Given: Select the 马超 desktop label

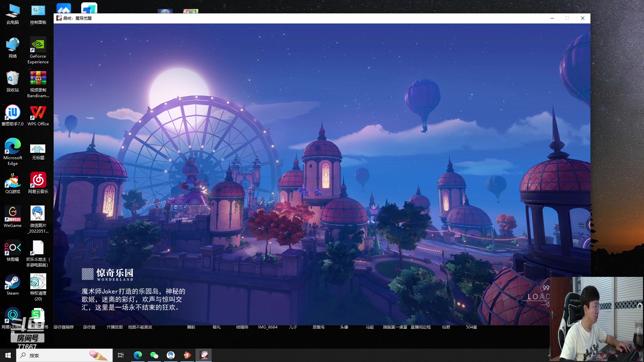Looking at the screenshot, I should pyautogui.click(x=370, y=327).
